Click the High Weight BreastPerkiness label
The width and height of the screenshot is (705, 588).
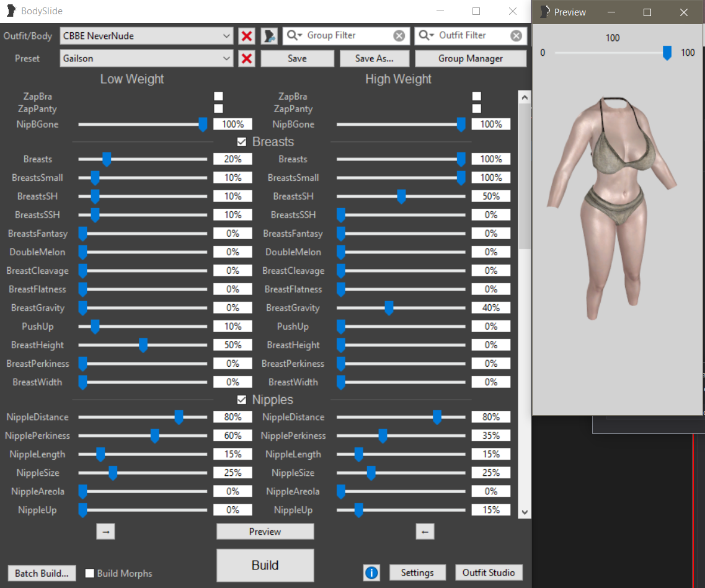pos(293,364)
